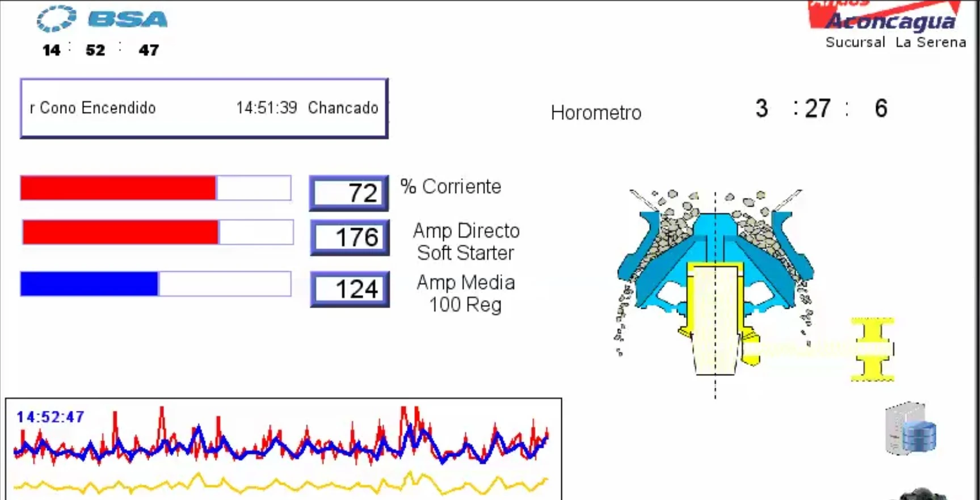Click the BSA logo
Viewport: 980px width, 500px height.
point(103,19)
